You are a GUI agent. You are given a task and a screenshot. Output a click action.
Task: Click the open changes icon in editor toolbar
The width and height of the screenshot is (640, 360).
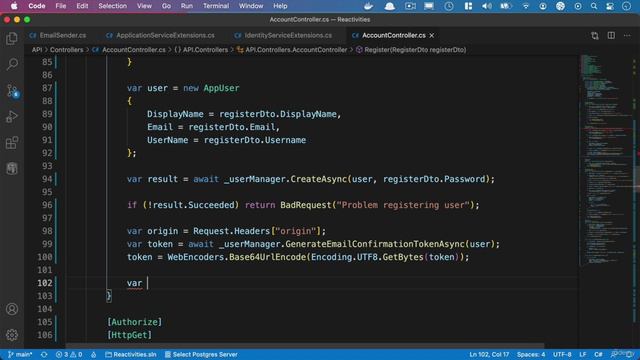pyautogui.click(x=595, y=36)
